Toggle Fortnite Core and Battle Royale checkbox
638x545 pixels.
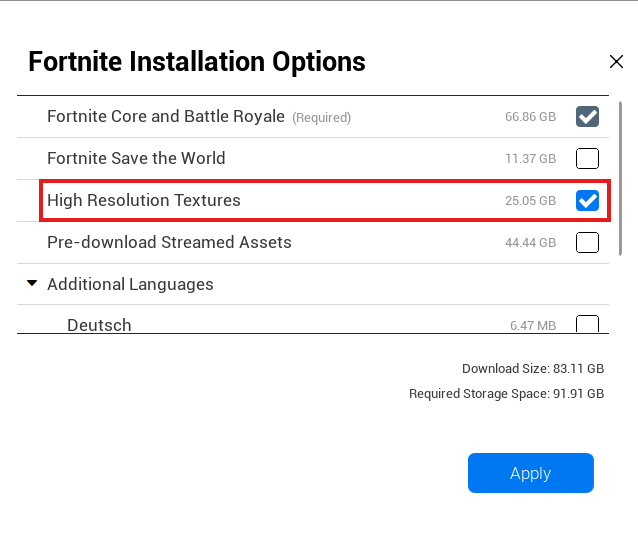click(587, 117)
